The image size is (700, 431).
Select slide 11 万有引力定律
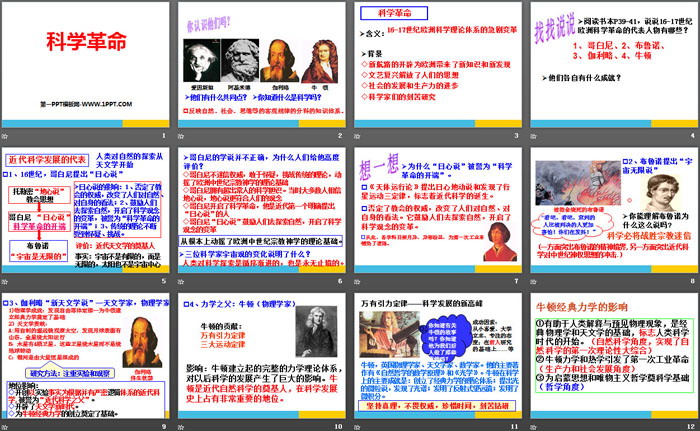438,356
